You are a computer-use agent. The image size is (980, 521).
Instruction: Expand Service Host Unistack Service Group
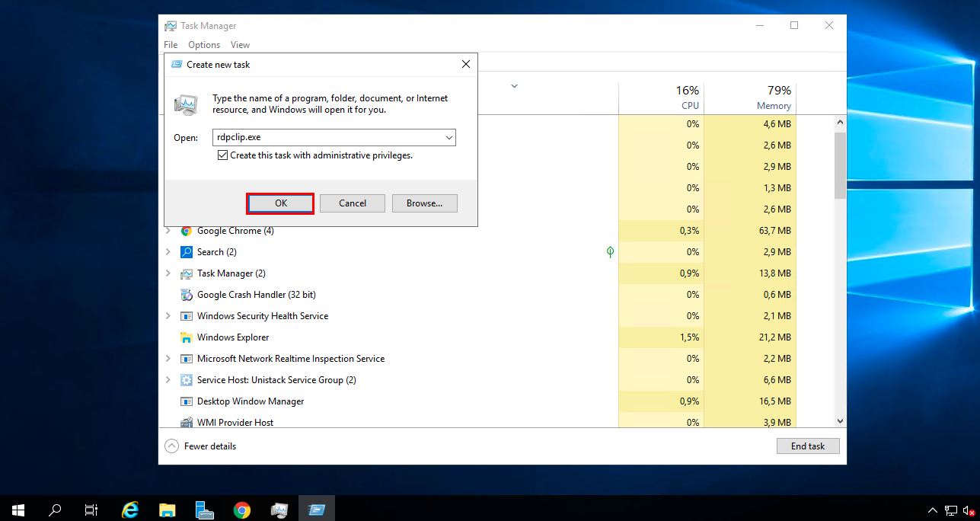click(168, 380)
